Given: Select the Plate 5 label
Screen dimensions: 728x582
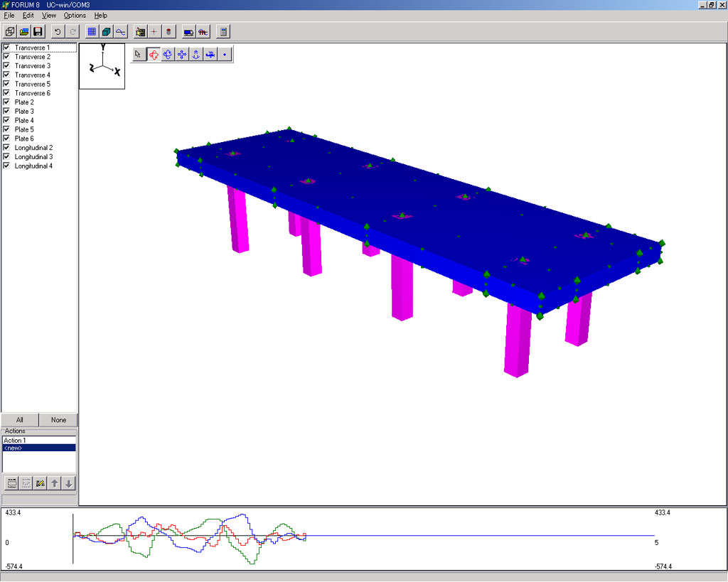Looking at the screenshot, I should pyautogui.click(x=24, y=129).
